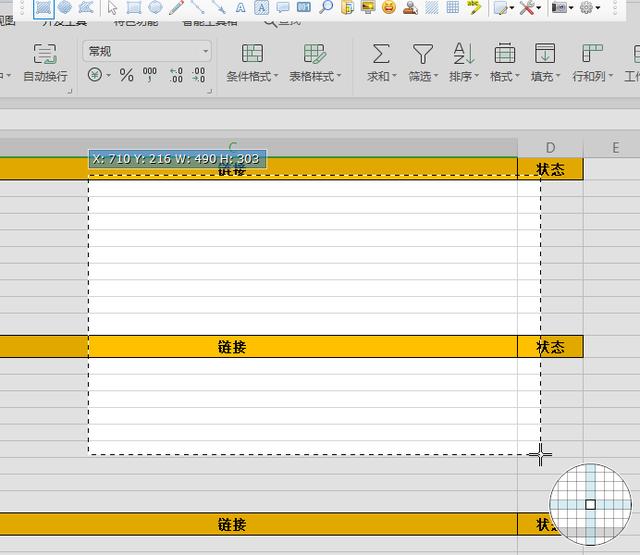Open the 排序 sort menu
The image size is (640, 555).
point(464,62)
